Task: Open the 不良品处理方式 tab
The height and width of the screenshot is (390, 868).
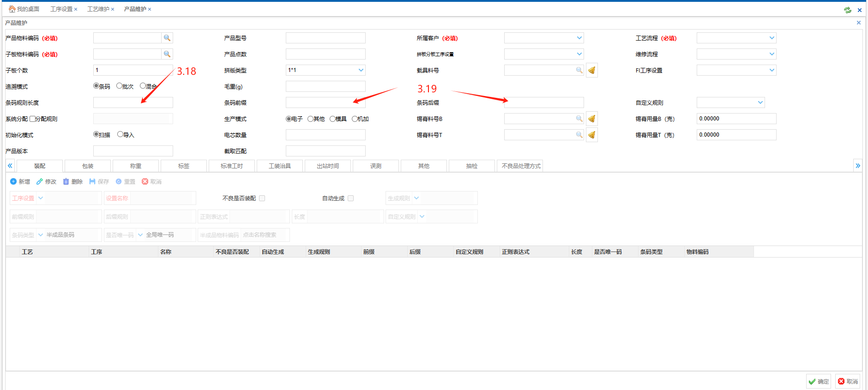Action: point(521,166)
